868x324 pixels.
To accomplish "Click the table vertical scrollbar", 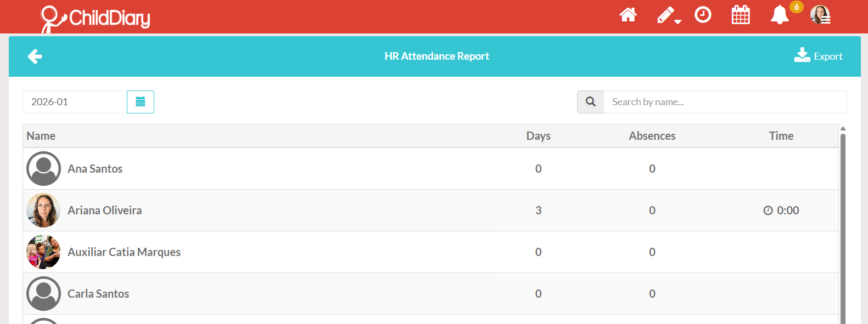I will [843, 225].
